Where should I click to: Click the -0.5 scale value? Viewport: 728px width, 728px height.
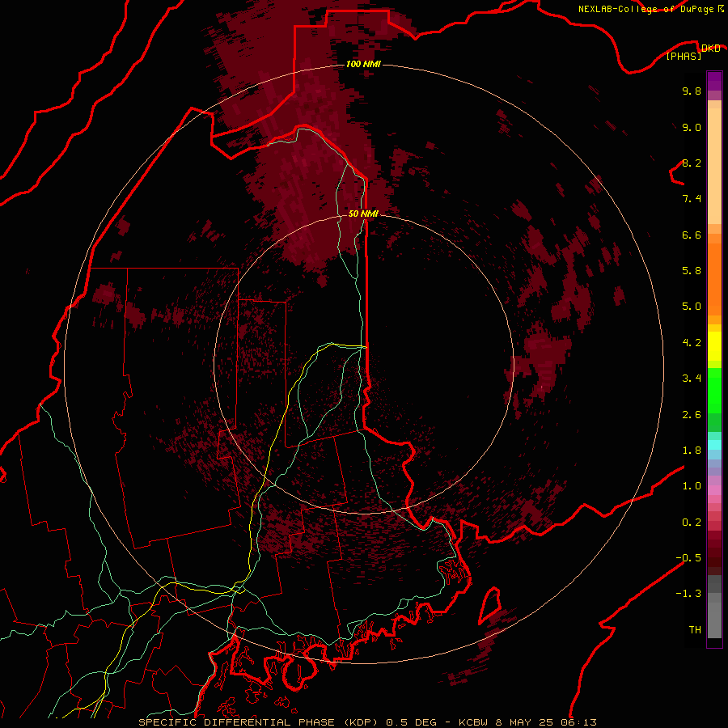(688, 558)
